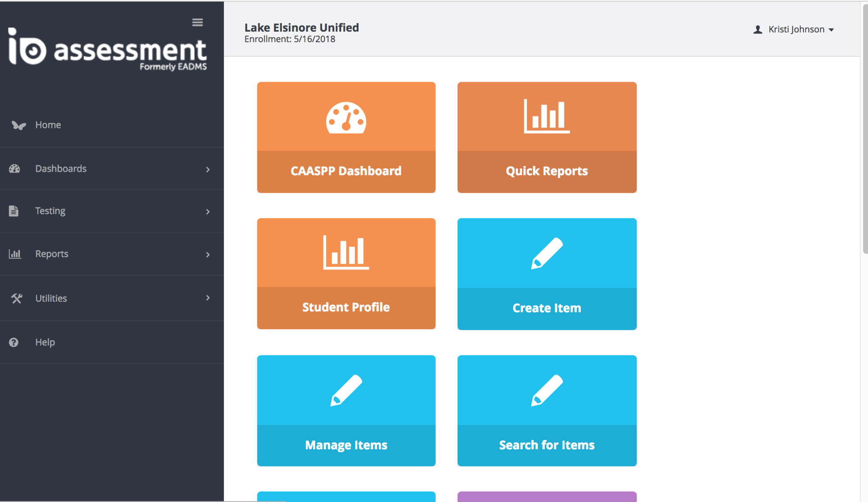
Task: Click the hamburger menu icon in the sidebar
Action: (x=197, y=22)
